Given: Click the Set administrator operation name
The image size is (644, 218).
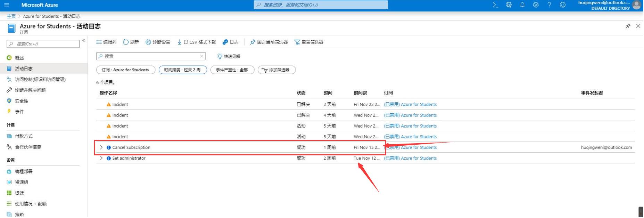Looking at the screenshot, I should click(x=129, y=158).
